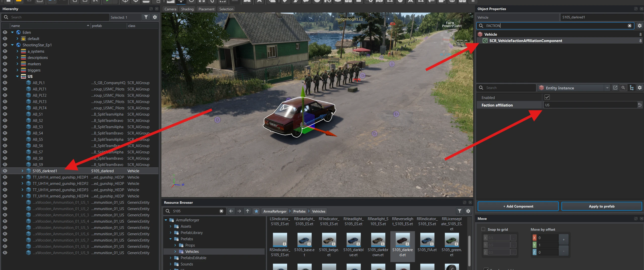Clear the FACTION search in Object Properties
Viewport: 644px width, 270px height.
(x=629, y=26)
